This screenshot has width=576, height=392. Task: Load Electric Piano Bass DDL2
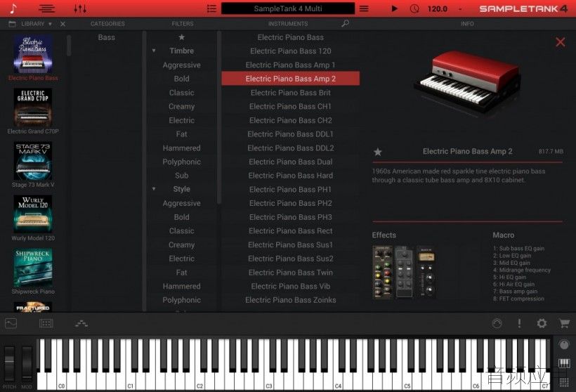[x=291, y=148]
